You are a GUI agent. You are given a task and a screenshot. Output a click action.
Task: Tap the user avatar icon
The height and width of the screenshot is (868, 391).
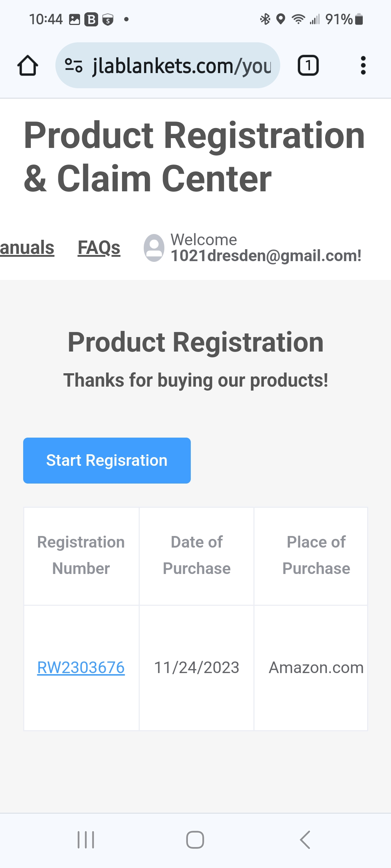154,248
